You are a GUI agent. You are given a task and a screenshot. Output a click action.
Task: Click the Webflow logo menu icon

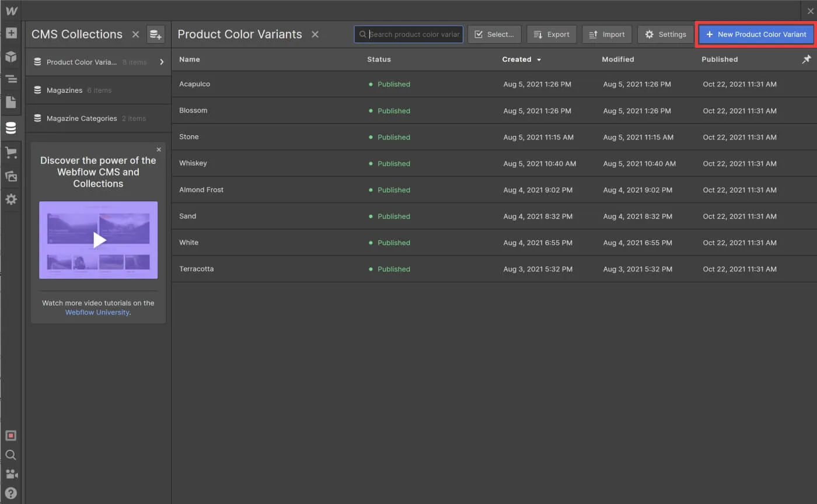tap(11, 11)
